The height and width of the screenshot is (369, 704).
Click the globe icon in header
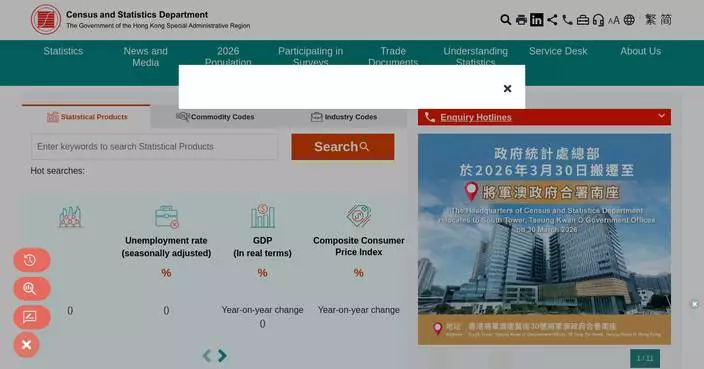pos(629,20)
